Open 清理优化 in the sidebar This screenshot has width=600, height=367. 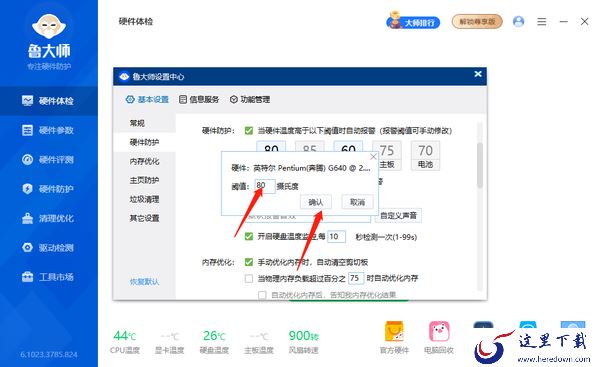point(49,218)
